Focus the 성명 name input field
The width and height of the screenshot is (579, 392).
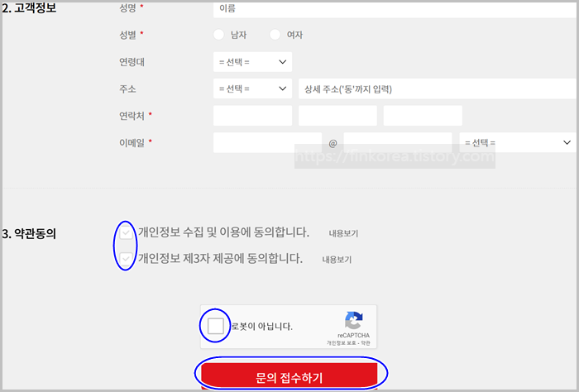click(x=395, y=9)
